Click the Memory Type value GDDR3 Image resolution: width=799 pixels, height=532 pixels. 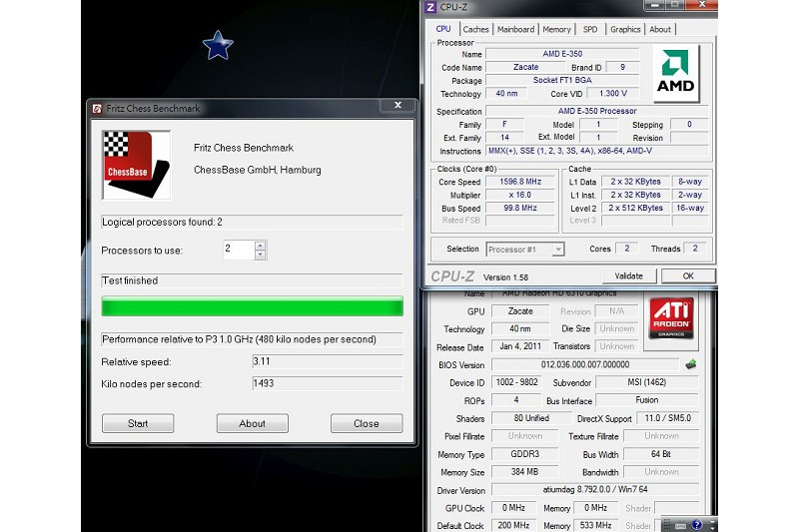click(525, 454)
